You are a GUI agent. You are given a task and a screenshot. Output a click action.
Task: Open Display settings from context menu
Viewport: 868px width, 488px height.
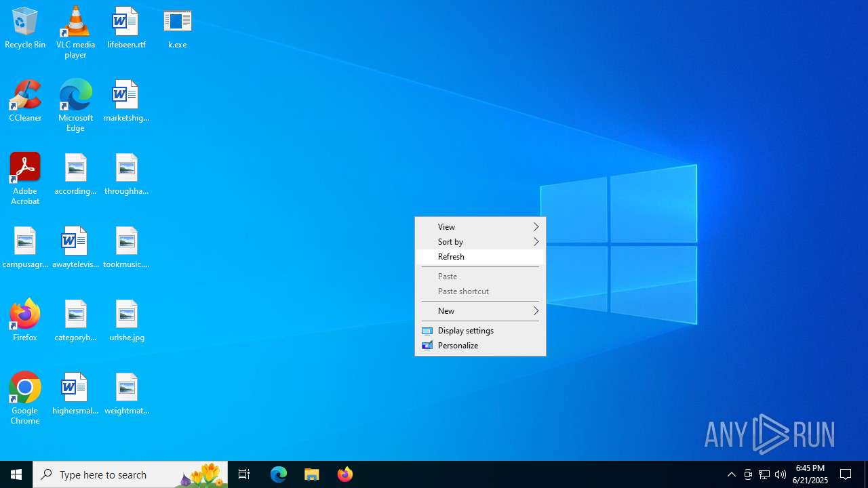pos(480,331)
